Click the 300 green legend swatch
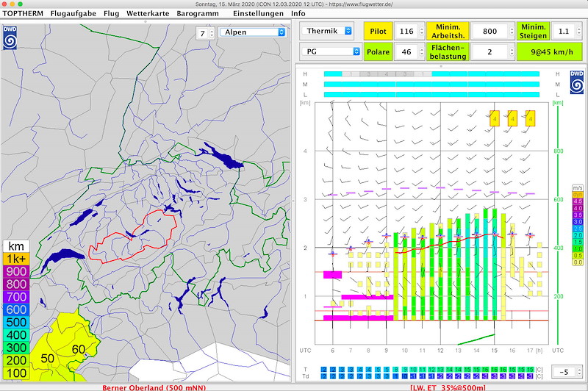Screen dimensions: 588x391 (x=16, y=348)
